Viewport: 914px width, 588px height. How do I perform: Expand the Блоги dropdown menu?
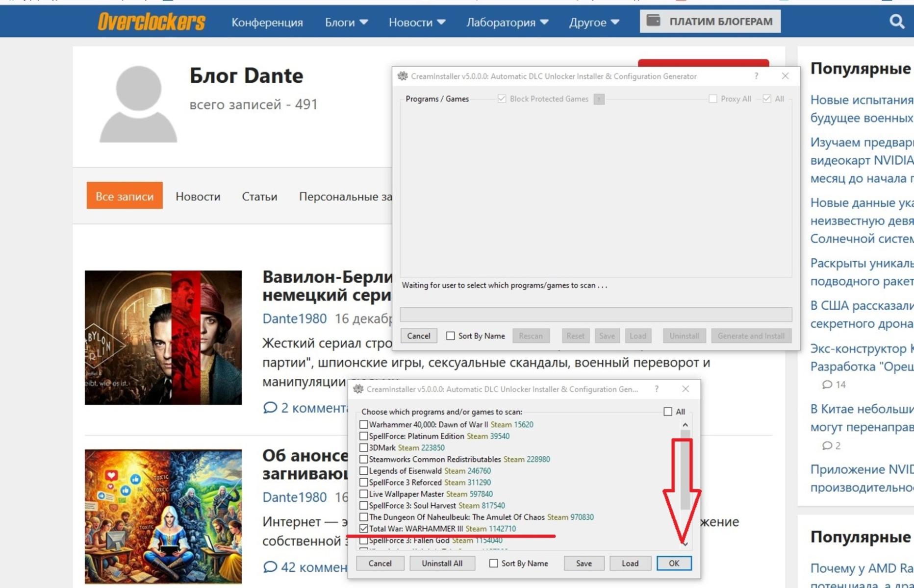[x=347, y=22]
